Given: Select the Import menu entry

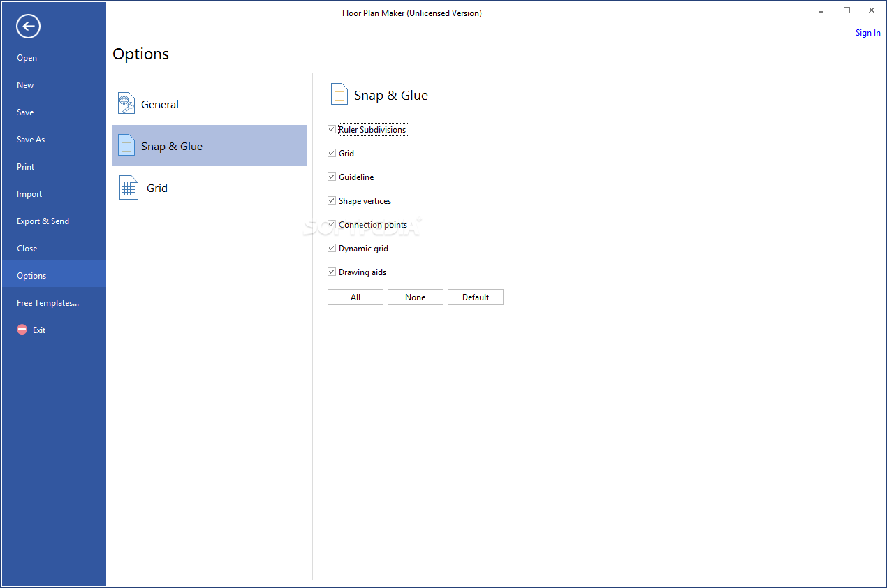Looking at the screenshot, I should coord(54,194).
